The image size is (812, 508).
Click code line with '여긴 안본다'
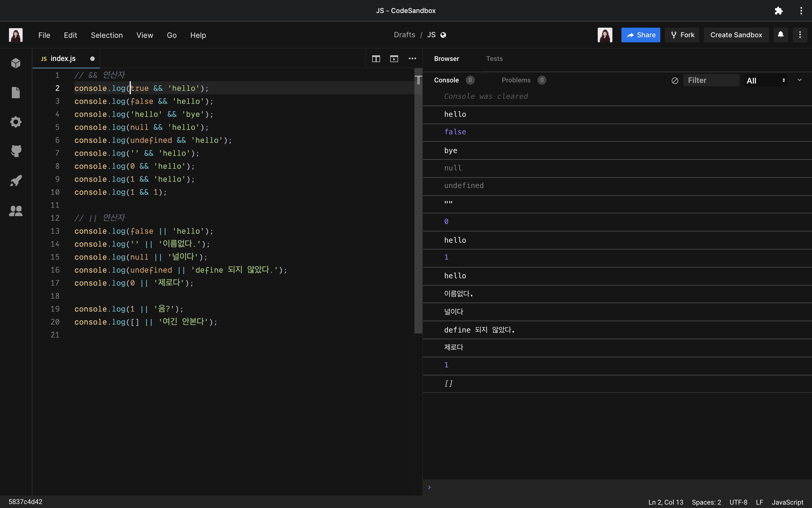point(146,322)
